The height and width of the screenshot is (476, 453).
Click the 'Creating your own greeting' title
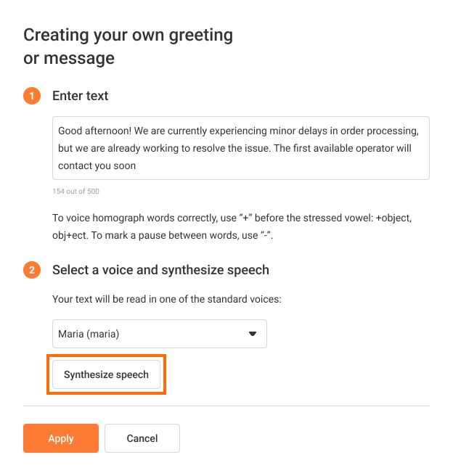(128, 35)
